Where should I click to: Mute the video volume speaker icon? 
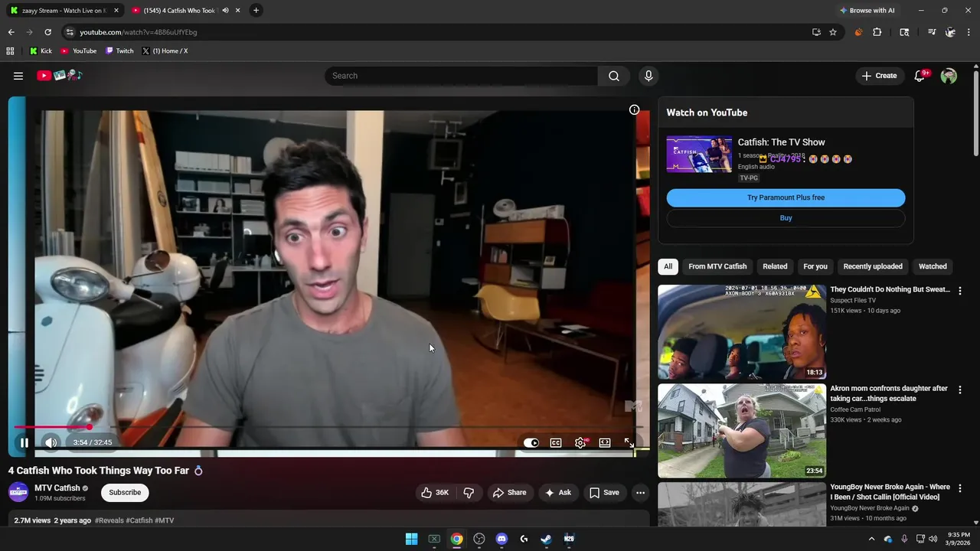pos(51,442)
